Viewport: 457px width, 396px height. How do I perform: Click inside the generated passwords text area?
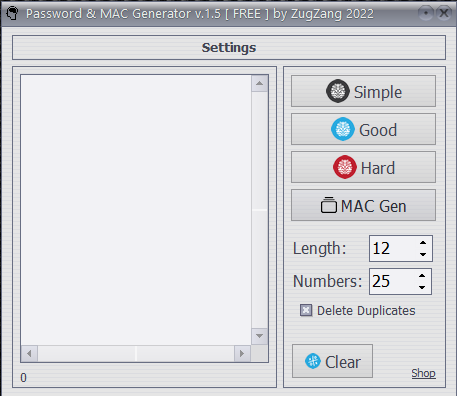[x=136, y=210]
